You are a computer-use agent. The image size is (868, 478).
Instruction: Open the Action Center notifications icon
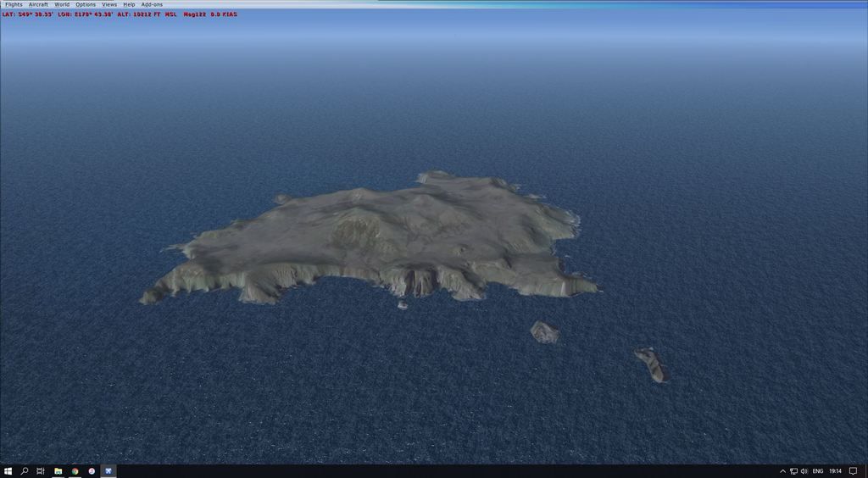click(x=854, y=471)
